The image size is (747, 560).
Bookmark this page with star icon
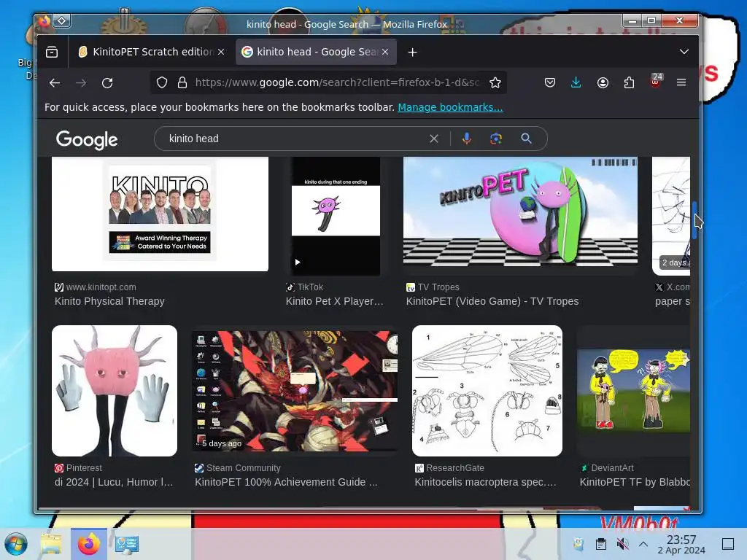tap(495, 83)
